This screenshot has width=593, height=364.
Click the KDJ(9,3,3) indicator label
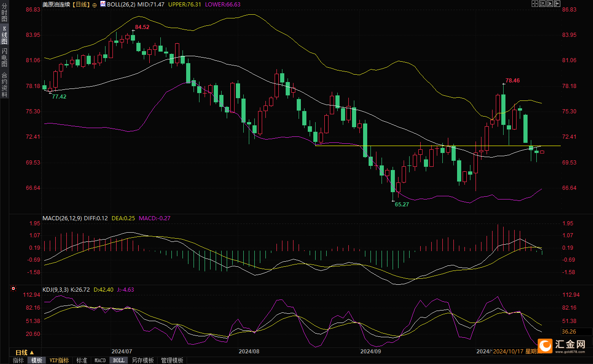[x=55, y=290]
